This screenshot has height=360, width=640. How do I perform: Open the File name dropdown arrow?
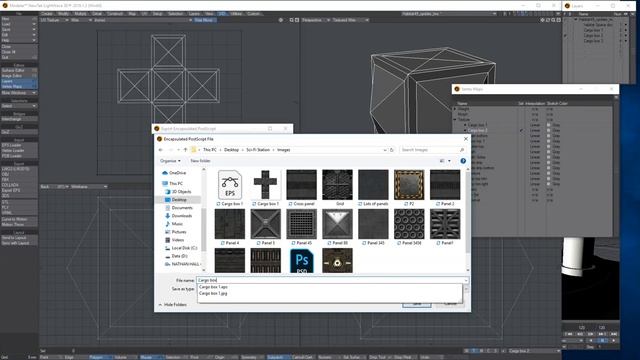pos(466,280)
